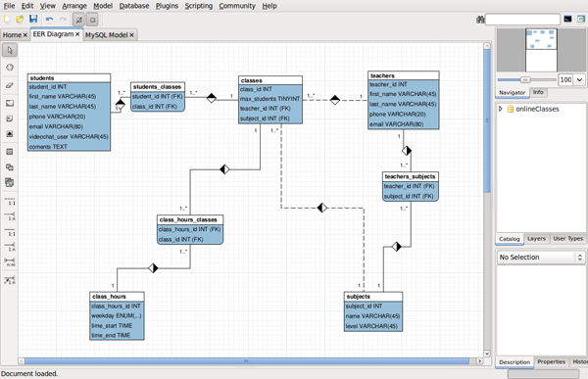Close the MySQL Model tab
The width and height of the screenshot is (588, 379).
point(131,35)
